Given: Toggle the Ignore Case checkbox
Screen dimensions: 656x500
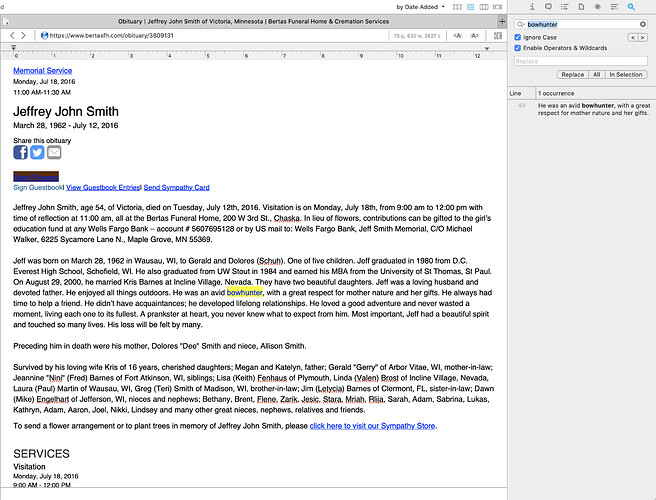Looking at the screenshot, I should pyautogui.click(x=518, y=37).
